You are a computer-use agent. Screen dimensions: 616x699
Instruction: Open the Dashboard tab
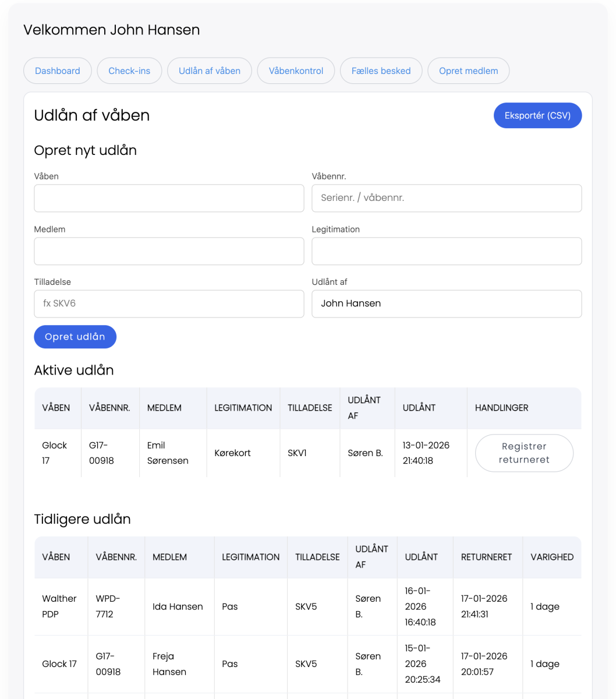[x=57, y=71]
